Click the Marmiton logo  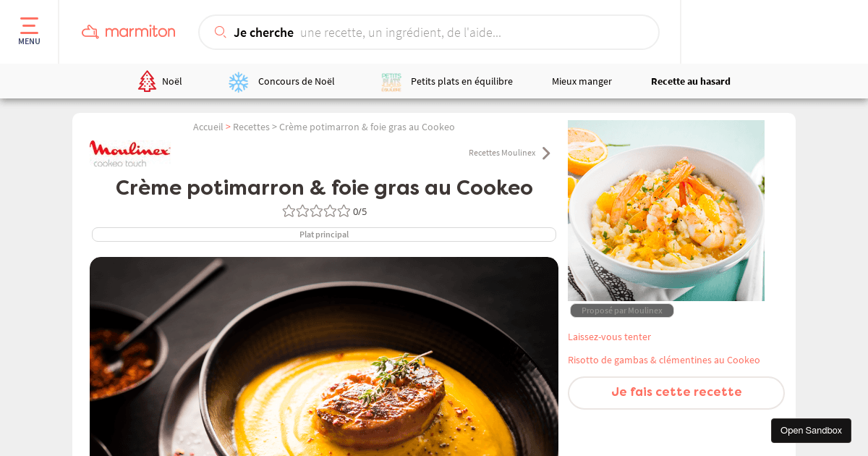click(129, 31)
